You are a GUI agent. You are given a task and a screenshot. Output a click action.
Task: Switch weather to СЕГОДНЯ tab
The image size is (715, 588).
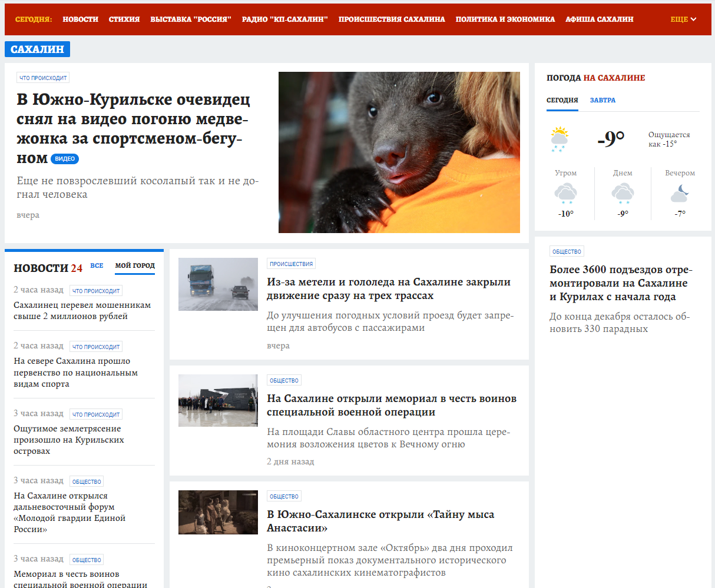562,100
